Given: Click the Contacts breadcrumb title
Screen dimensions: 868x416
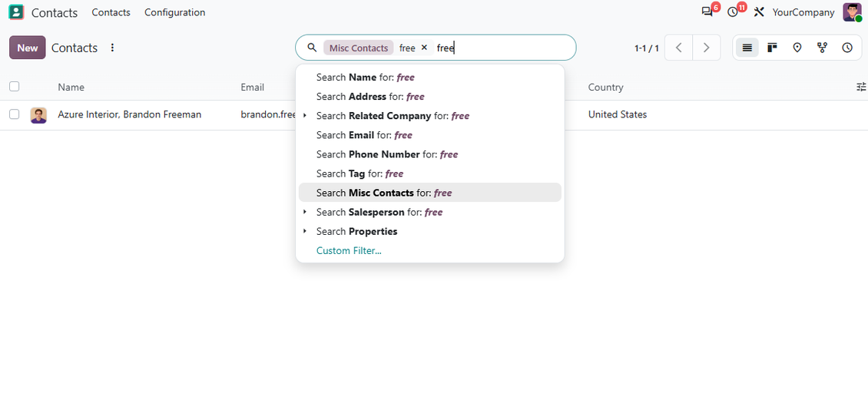Looking at the screenshot, I should (x=75, y=48).
